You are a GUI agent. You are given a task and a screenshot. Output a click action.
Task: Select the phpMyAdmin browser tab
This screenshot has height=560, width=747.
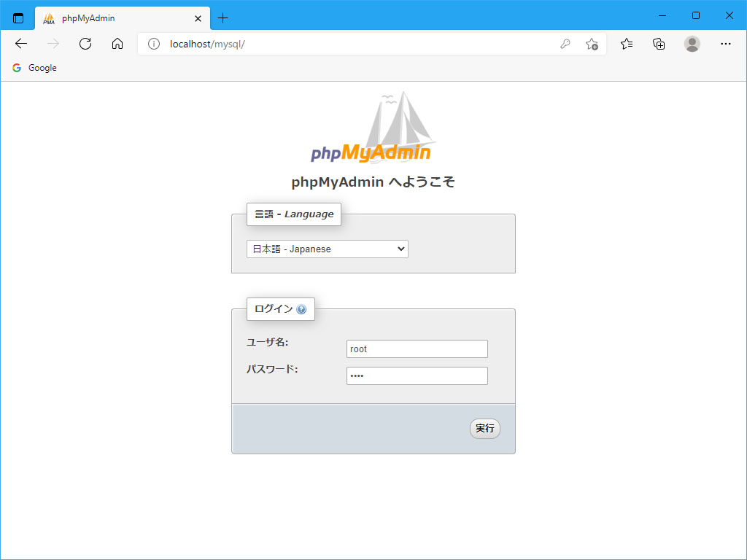123,18
